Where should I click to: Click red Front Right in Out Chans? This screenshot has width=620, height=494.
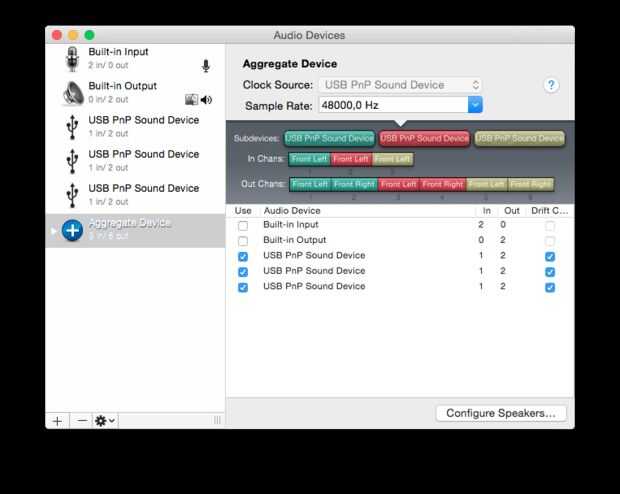pyautogui.click(x=443, y=184)
